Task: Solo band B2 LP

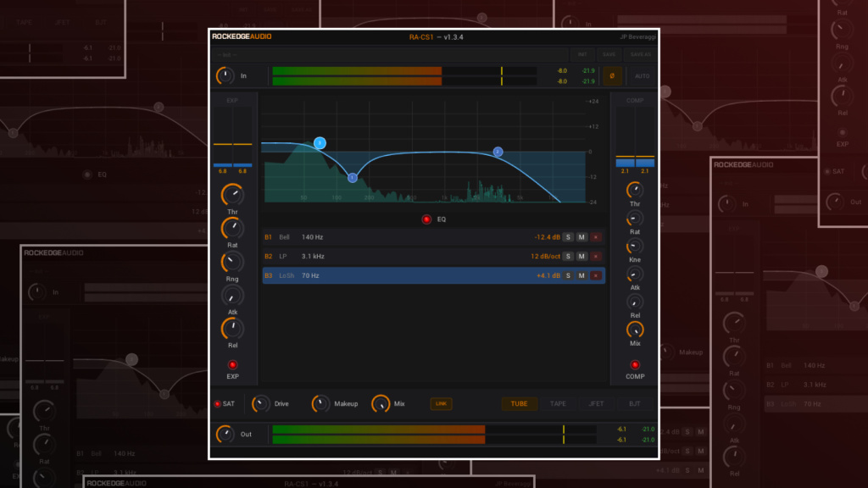Action: [568, 256]
